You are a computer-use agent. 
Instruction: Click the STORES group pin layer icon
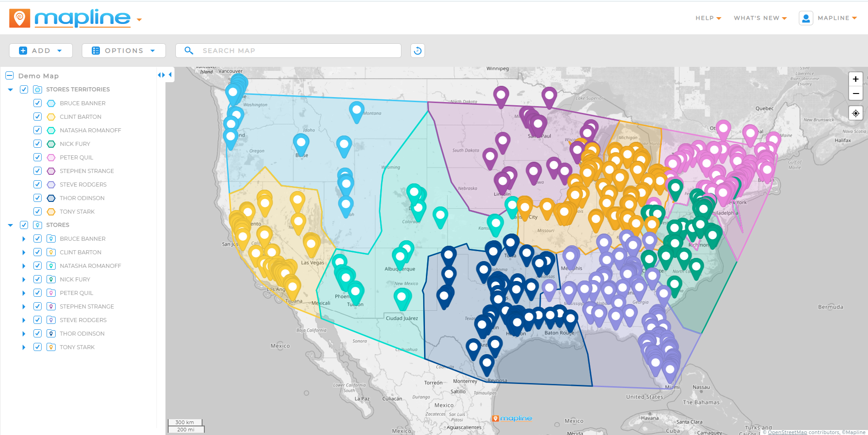tap(38, 225)
